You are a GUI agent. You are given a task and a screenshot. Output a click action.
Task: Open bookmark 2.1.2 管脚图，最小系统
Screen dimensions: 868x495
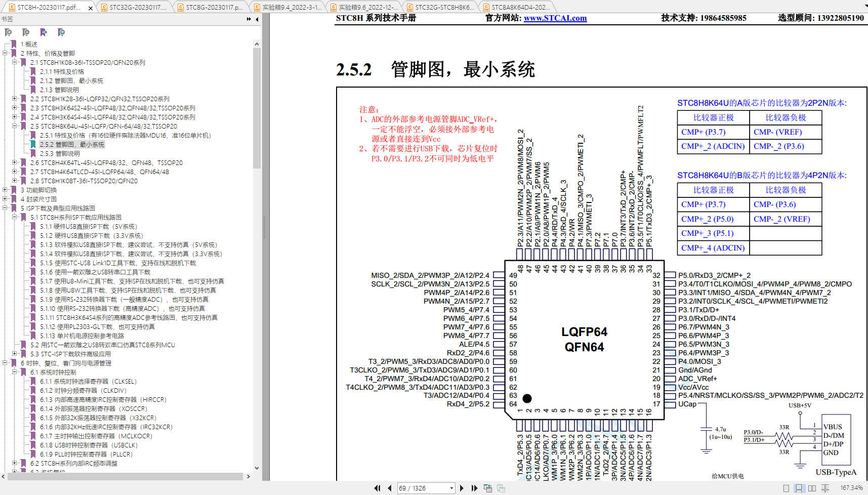71,80
